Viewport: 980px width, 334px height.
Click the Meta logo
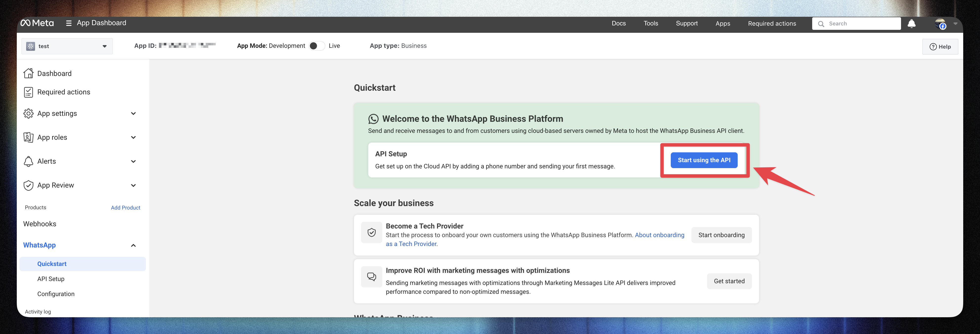[x=37, y=23]
